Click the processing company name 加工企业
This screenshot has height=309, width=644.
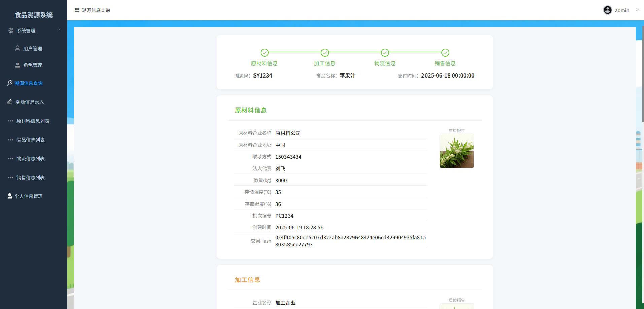(285, 303)
